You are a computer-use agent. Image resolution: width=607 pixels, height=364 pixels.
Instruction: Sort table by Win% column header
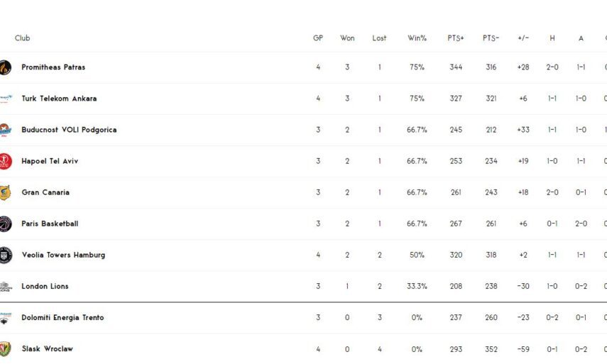click(x=417, y=38)
